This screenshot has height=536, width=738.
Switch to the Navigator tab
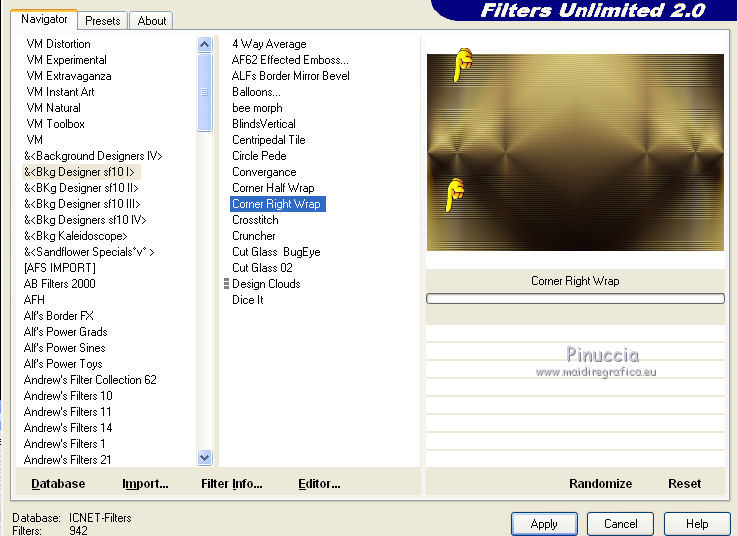pyautogui.click(x=44, y=19)
